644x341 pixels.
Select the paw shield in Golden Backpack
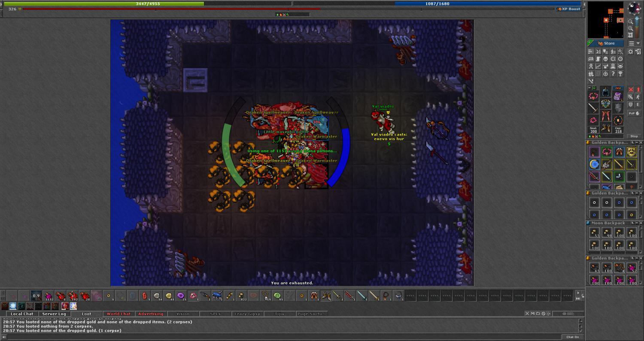(632, 151)
